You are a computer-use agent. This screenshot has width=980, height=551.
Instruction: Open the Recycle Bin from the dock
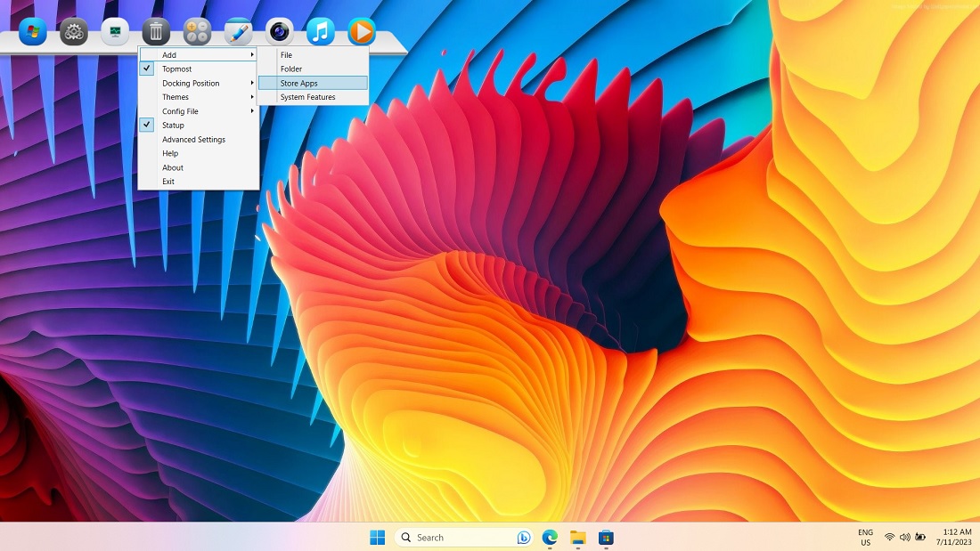tap(156, 31)
